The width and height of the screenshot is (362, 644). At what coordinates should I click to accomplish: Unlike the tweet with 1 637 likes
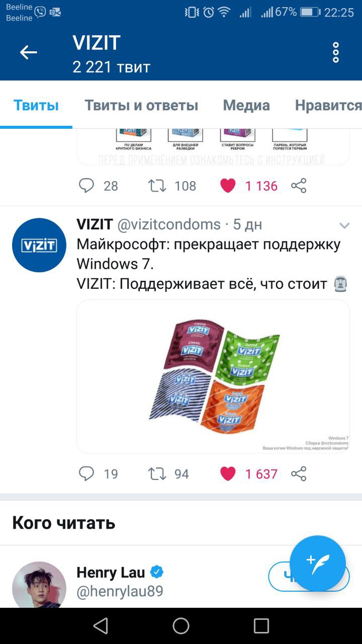228,473
